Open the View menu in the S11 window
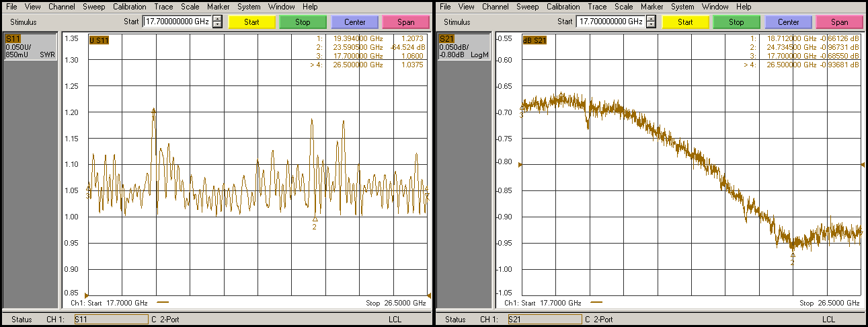This screenshot has width=868, height=327. [33, 7]
